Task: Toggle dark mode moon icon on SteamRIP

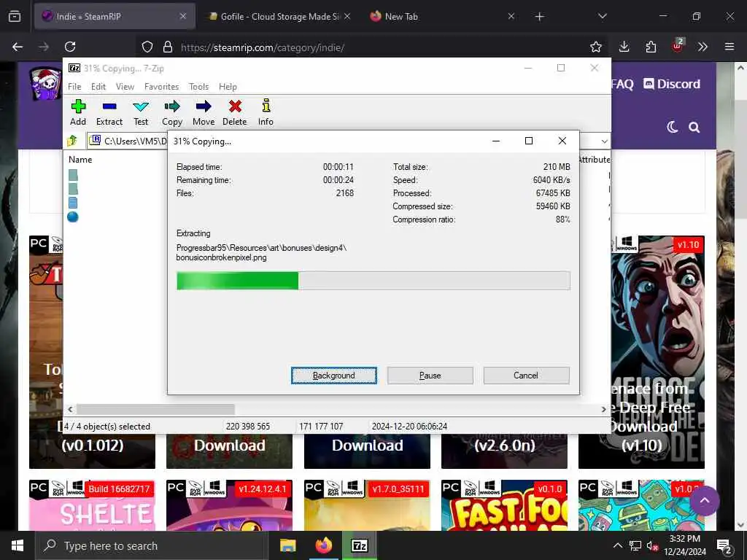Action: [672, 127]
